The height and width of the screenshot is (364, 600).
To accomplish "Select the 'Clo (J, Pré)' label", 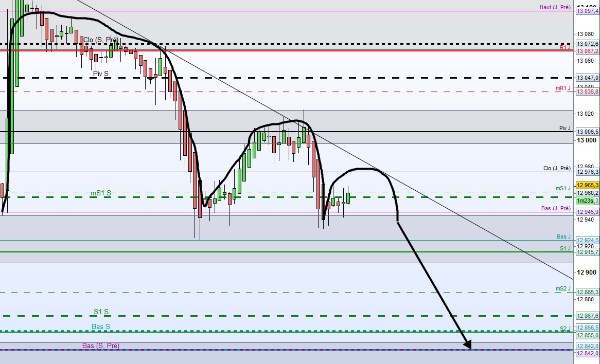I will click(557, 168).
